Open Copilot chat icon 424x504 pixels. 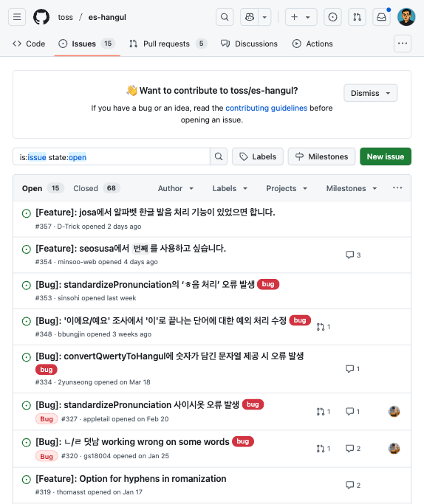point(250,17)
